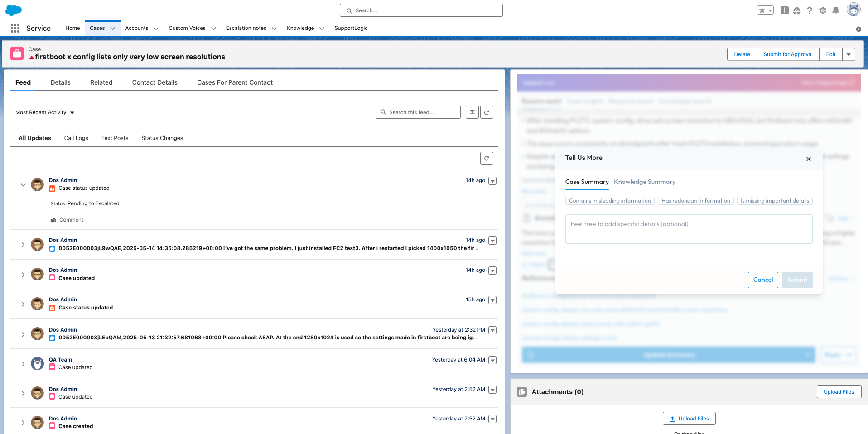Open actions menu for Yesterday 2:32 PM post
Viewport: 868px width, 434px height.
[x=492, y=331]
